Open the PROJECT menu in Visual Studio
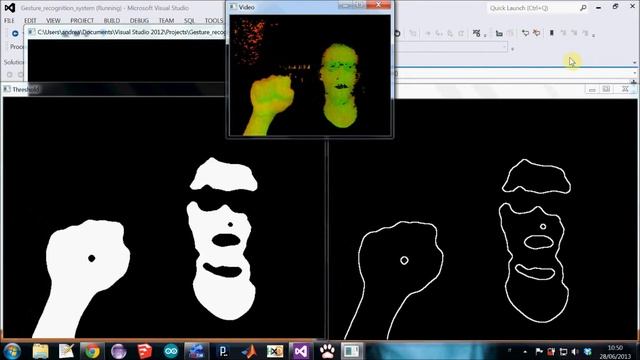 82,20
